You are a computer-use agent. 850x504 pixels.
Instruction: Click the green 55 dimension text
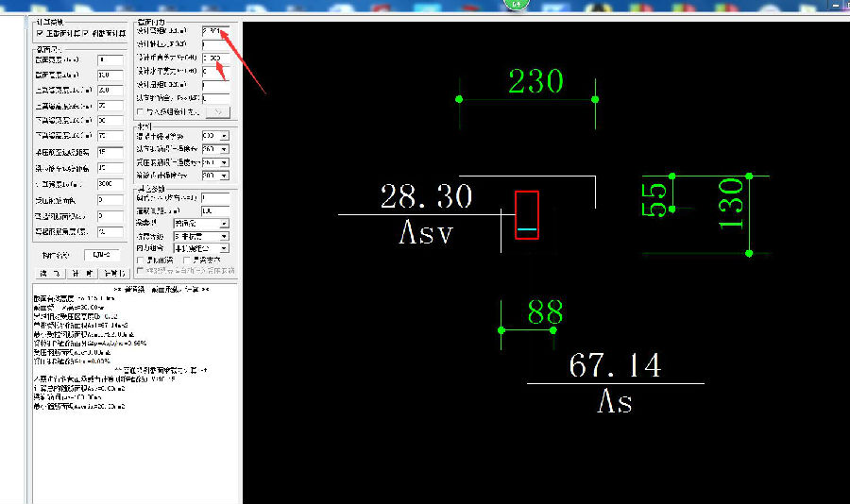tap(654, 200)
